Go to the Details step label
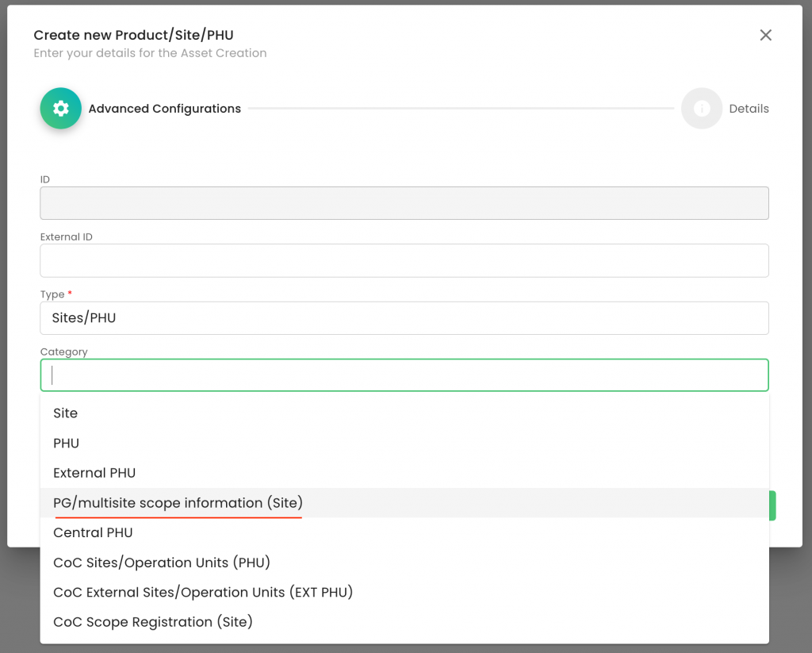The image size is (812, 653). click(749, 109)
